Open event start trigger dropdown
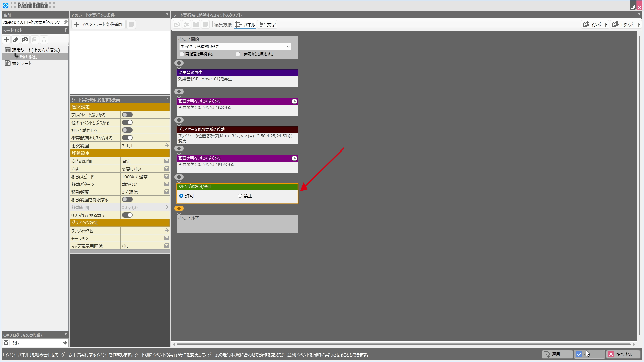The height and width of the screenshot is (362, 644). 235,47
